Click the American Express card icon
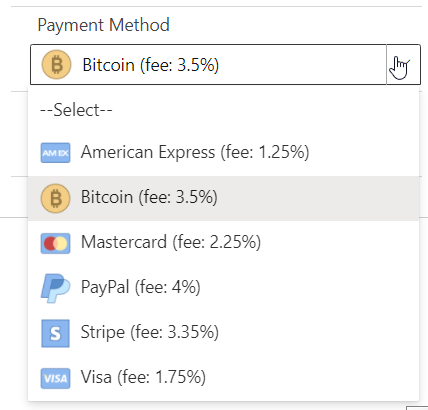The height and width of the screenshot is (410, 428). pos(55,153)
